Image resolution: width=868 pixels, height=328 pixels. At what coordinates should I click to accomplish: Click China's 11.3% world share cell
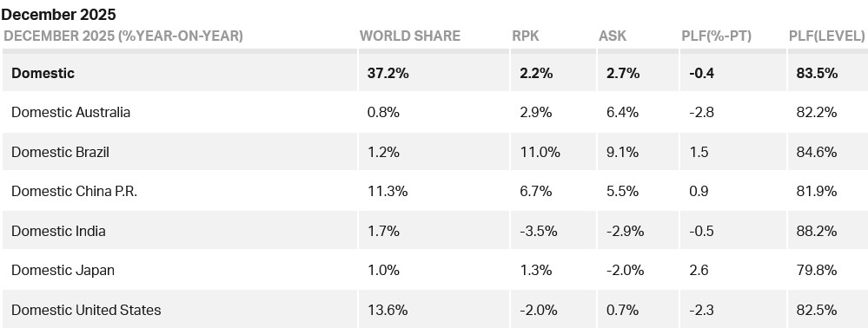pos(388,192)
